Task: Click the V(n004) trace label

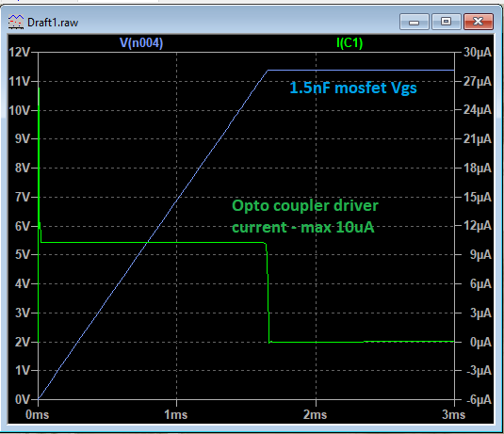Action: (x=141, y=42)
